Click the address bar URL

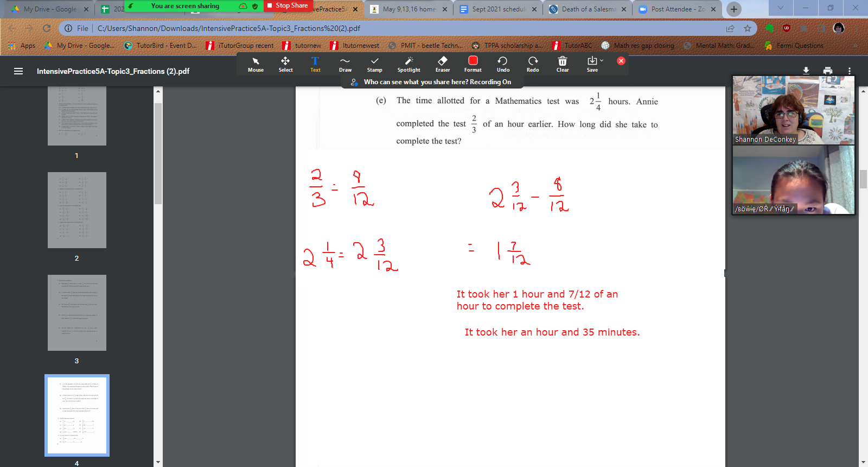click(228, 28)
